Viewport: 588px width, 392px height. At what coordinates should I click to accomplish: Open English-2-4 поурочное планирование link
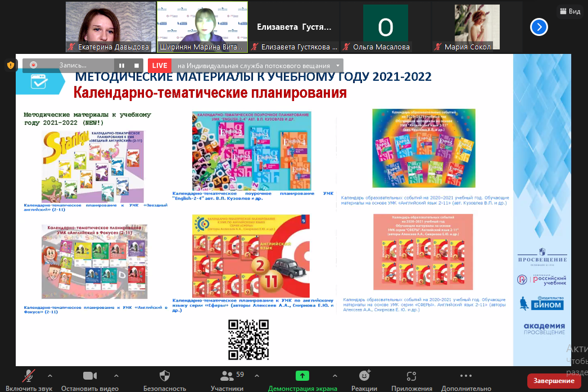pyautogui.click(x=253, y=196)
